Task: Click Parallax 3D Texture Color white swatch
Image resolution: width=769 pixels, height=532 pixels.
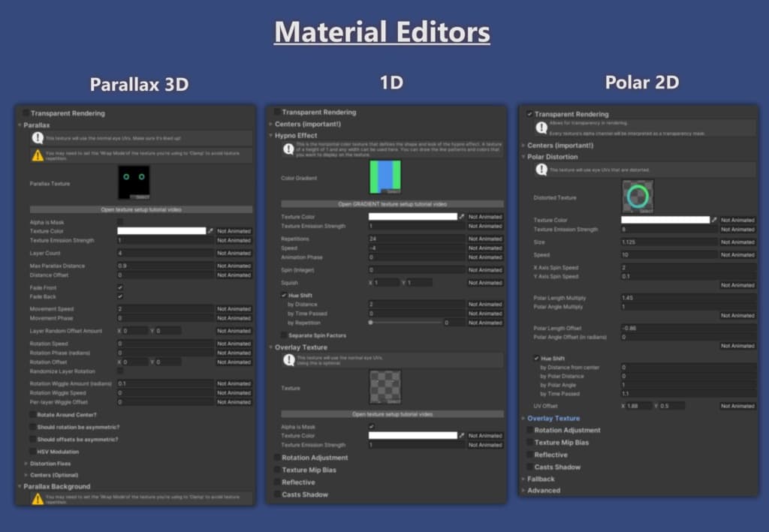Action: 161,230
